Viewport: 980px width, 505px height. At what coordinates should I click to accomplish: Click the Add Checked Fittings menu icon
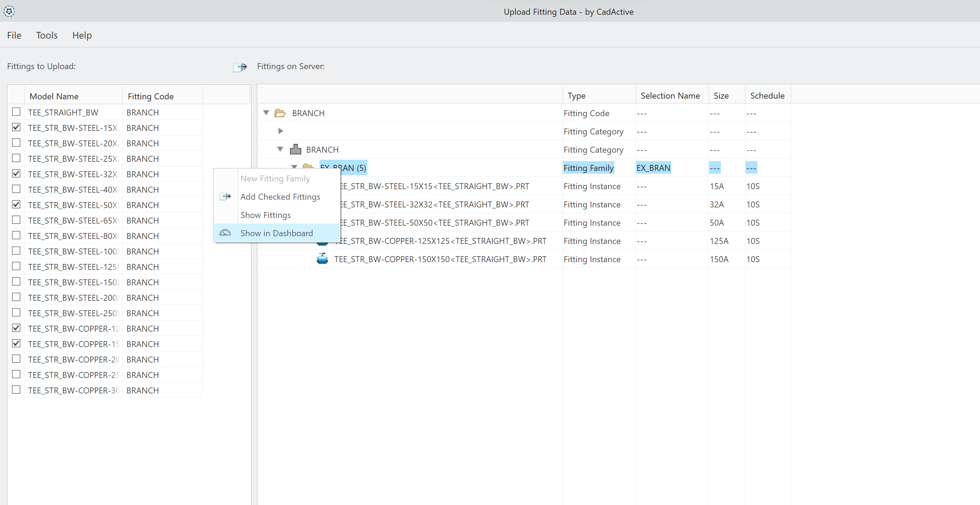pyautogui.click(x=225, y=197)
